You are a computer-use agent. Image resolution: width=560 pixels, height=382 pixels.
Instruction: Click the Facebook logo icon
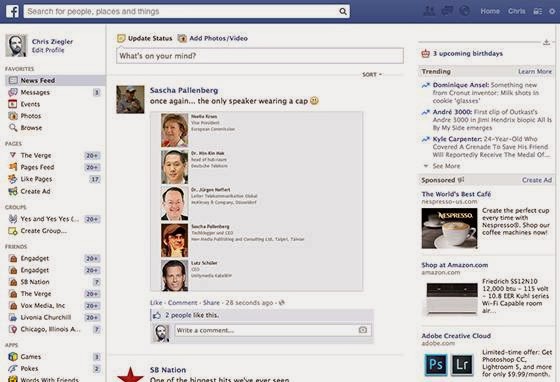pyautogui.click(x=12, y=11)
